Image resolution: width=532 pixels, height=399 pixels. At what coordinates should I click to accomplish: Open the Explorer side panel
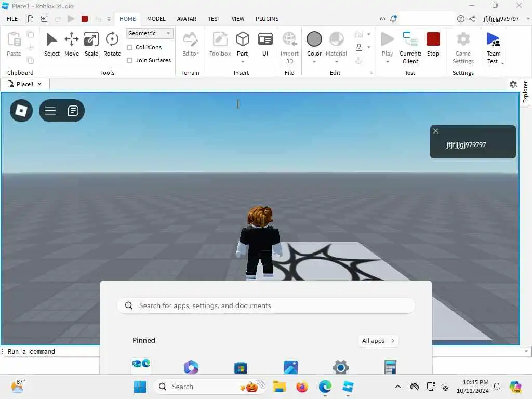[526, 91]
